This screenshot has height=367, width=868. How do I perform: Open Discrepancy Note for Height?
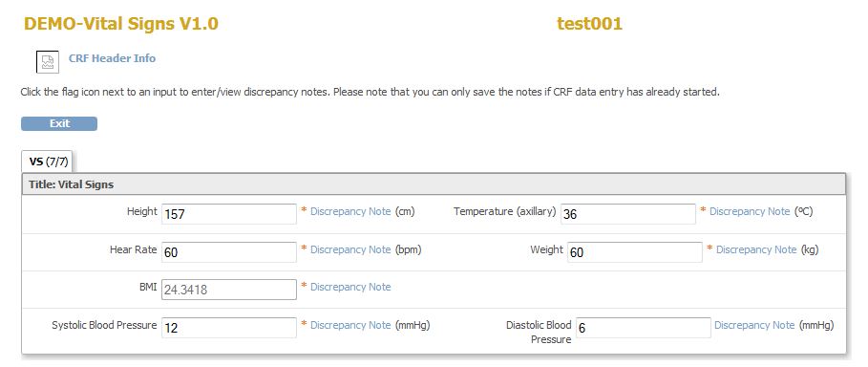click(350, 211)
